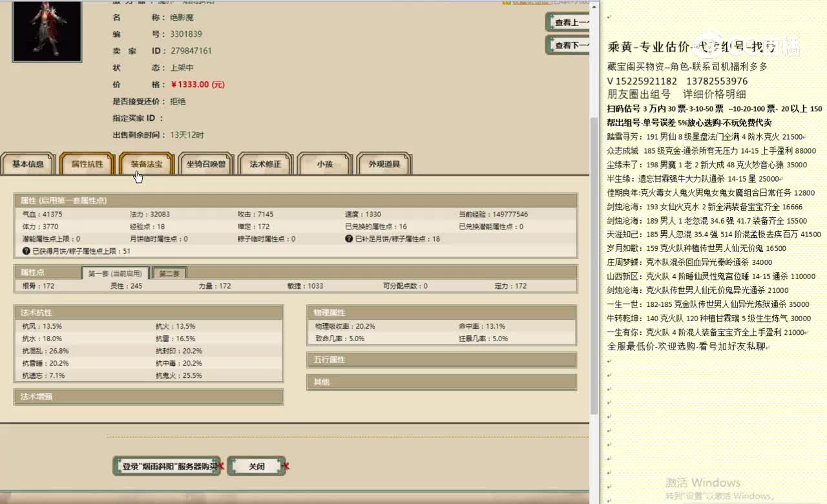The image size is (827, 504).
Task: Collapse the 法术抗性 section header
Action: tap(149, 312)
